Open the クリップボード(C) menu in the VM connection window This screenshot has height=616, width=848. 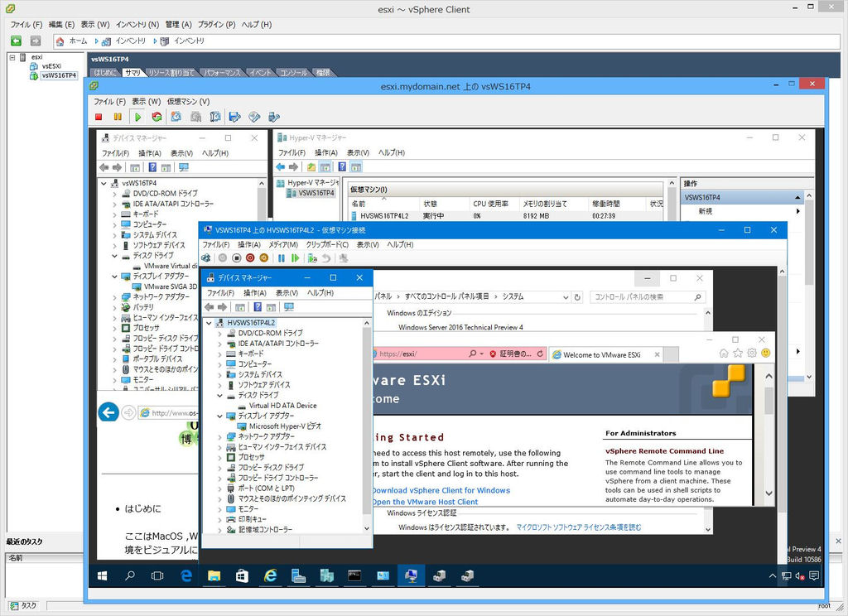tap(327, 245)
